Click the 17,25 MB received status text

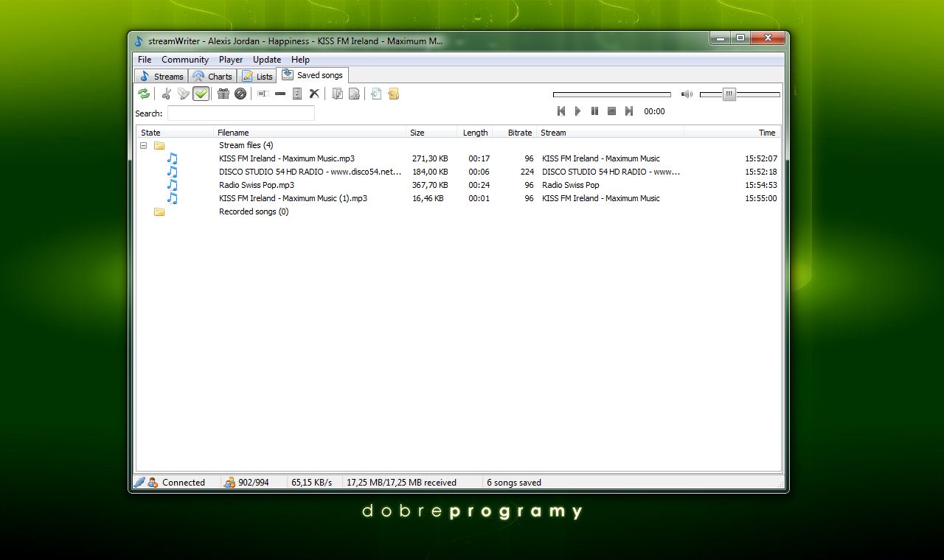point(401,483)
